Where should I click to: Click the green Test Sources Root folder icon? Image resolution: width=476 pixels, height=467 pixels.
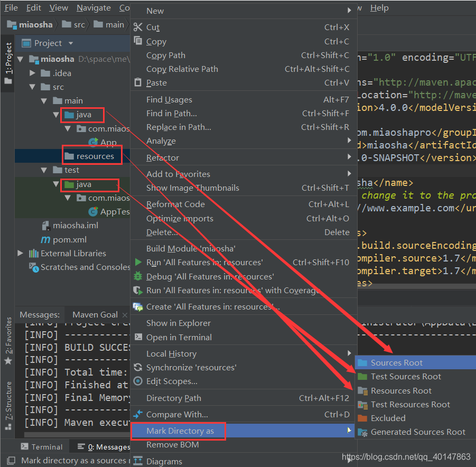point(362,377)
